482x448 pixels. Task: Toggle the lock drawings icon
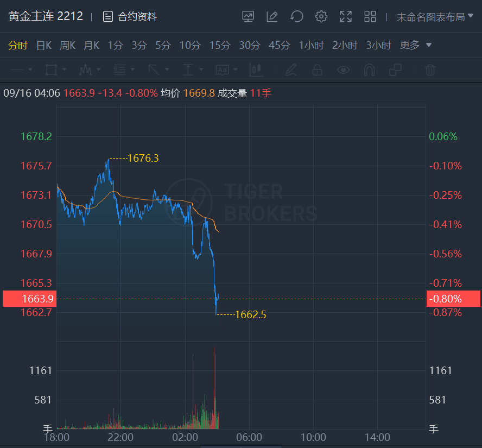pyautogui.click(x=317, y=70)
